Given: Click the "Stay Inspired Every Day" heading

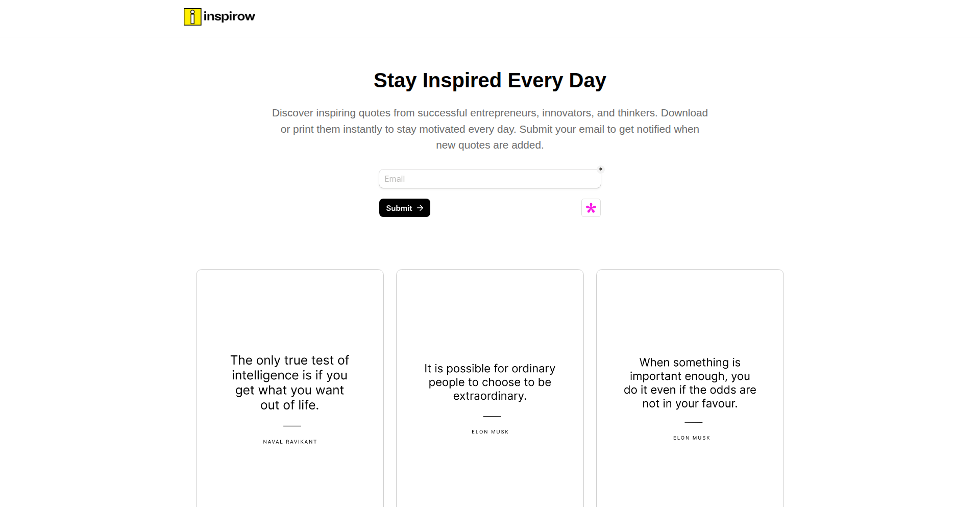Looking at the screenshot, I should 489,80.
